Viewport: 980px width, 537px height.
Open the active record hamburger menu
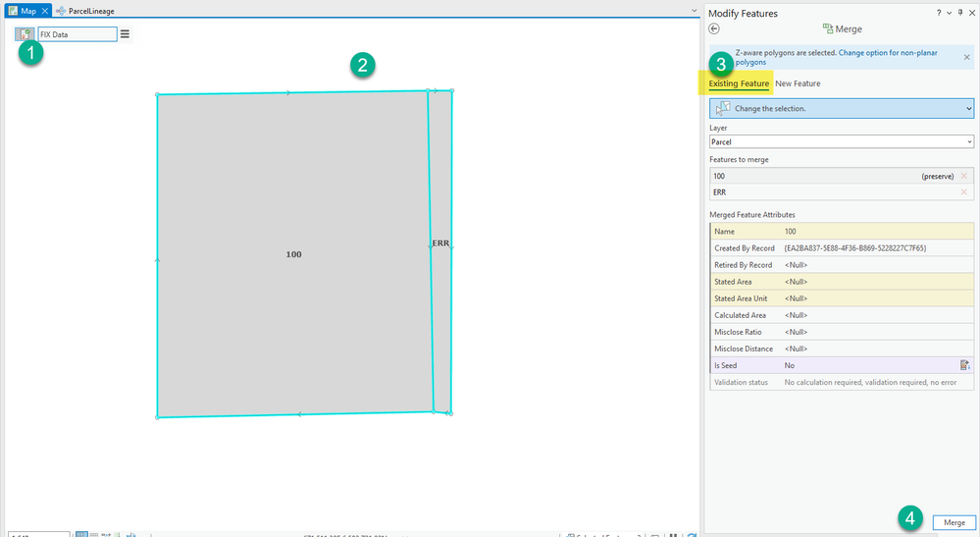(125, 34)
